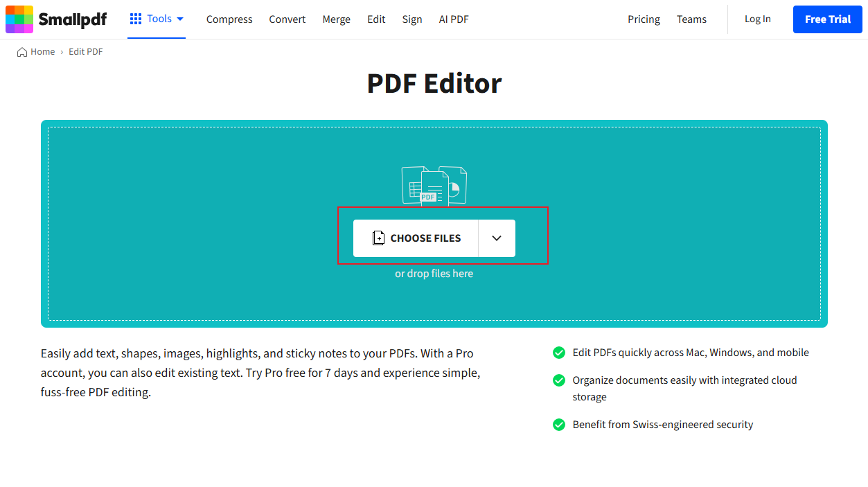Start the Free Trial
Image resolution: width=868 pixels, height=487 pixels.
[827, 19]
